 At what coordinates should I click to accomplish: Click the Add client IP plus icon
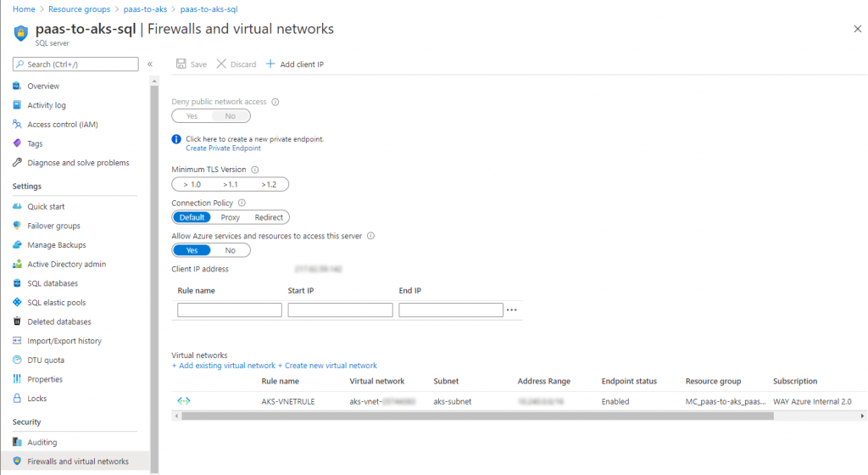tap(270, 64)
